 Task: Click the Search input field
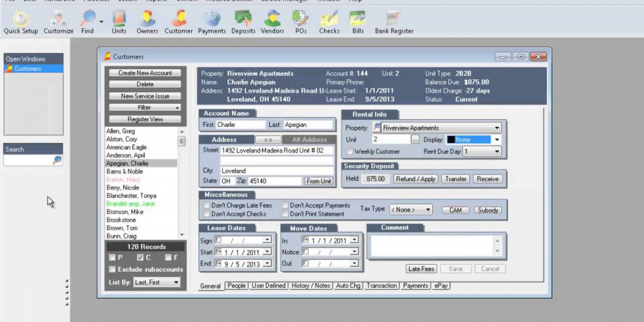click(x=28, y=160)
